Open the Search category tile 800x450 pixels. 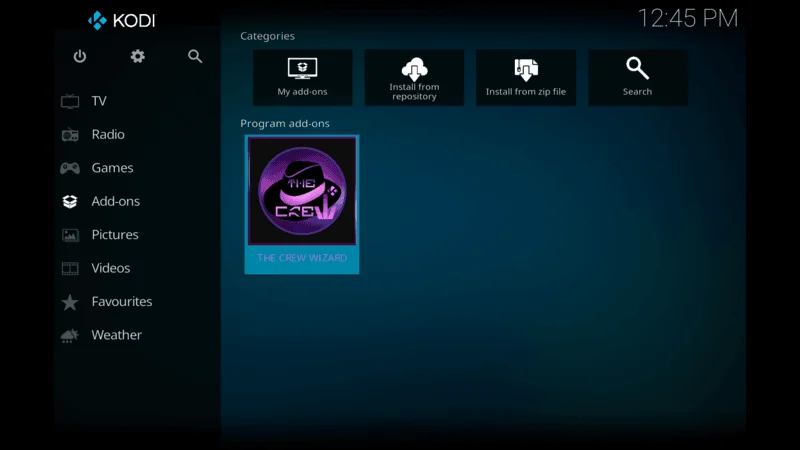[638, 78]
